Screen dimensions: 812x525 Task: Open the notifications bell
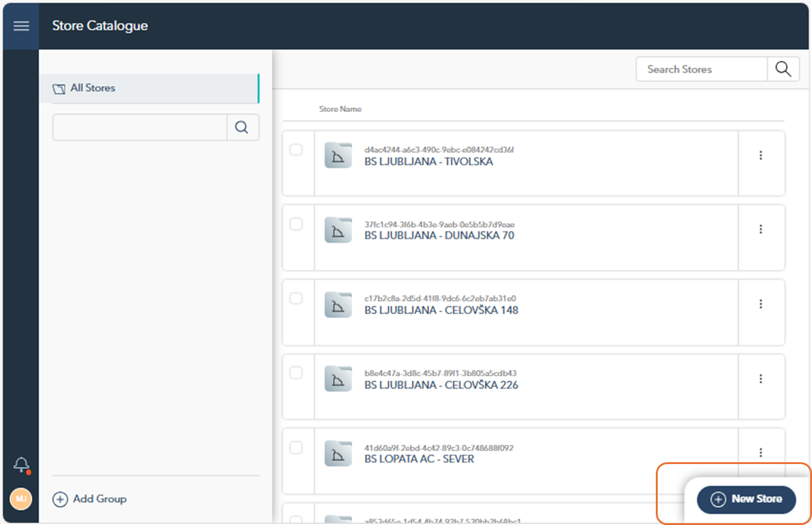coord(22,465)
